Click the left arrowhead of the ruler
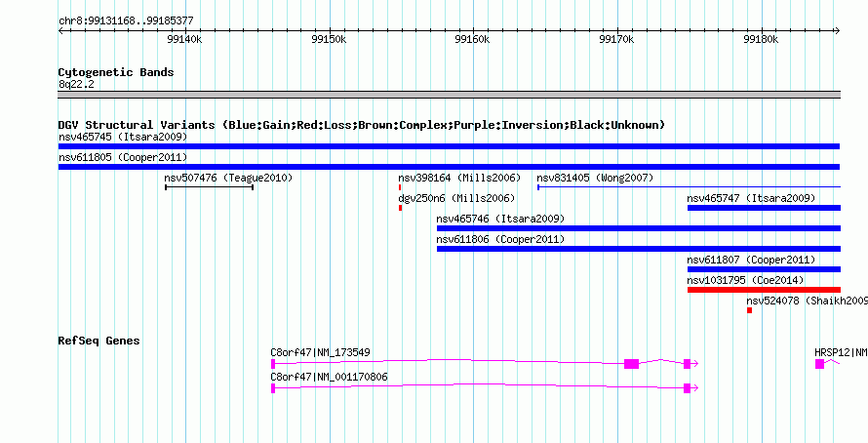Screen dimensions: 868x443 point(61,31)
